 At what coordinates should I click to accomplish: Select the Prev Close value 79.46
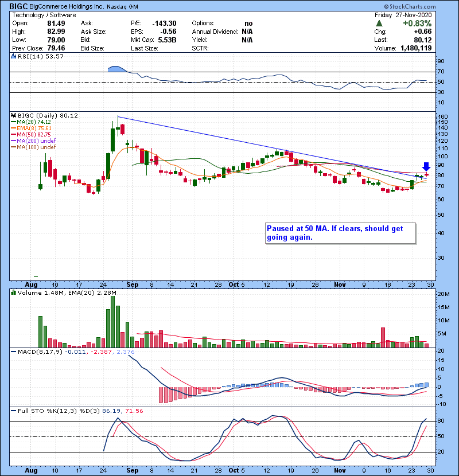coord(56,48)
